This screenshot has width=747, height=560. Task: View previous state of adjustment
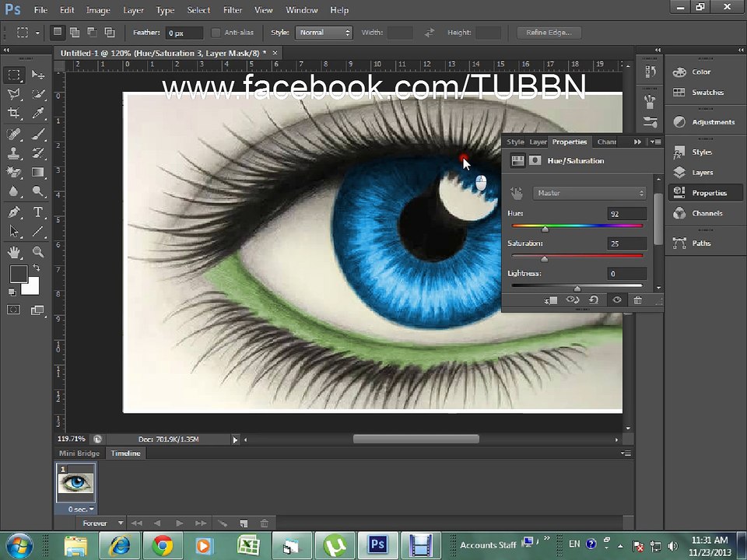coord(572,300)
